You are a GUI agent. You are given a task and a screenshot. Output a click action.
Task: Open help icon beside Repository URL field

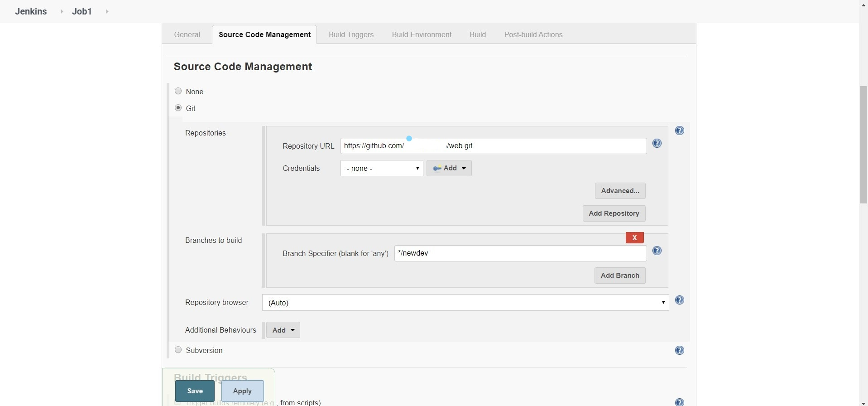point(657,143)
